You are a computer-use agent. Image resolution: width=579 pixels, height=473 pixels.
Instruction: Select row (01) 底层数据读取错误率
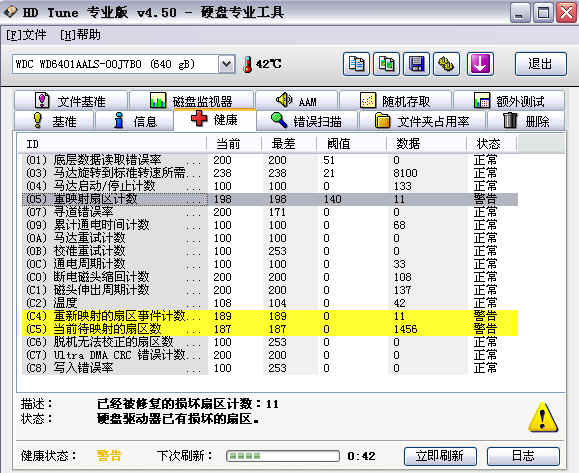tap(270, 160)
